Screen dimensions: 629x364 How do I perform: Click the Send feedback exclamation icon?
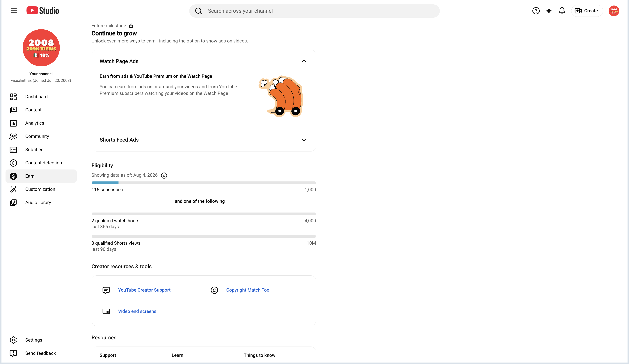(x=13, y=353)
